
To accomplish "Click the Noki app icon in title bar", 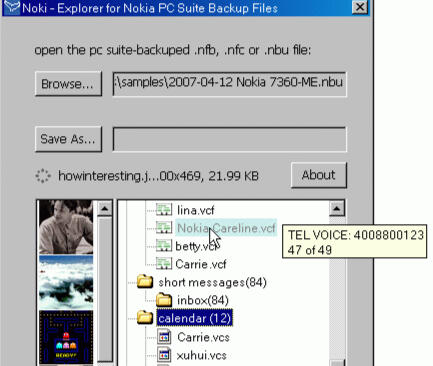I will pos(12,7).
